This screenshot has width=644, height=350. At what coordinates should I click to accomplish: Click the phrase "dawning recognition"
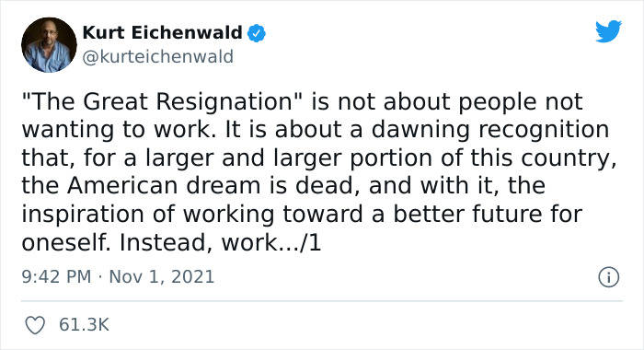point(490,130)
